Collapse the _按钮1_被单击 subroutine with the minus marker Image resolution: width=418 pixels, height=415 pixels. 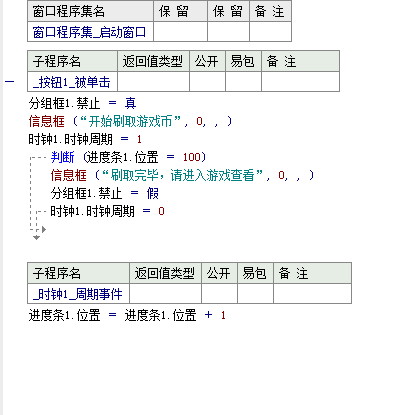click(x=9, y=82)
